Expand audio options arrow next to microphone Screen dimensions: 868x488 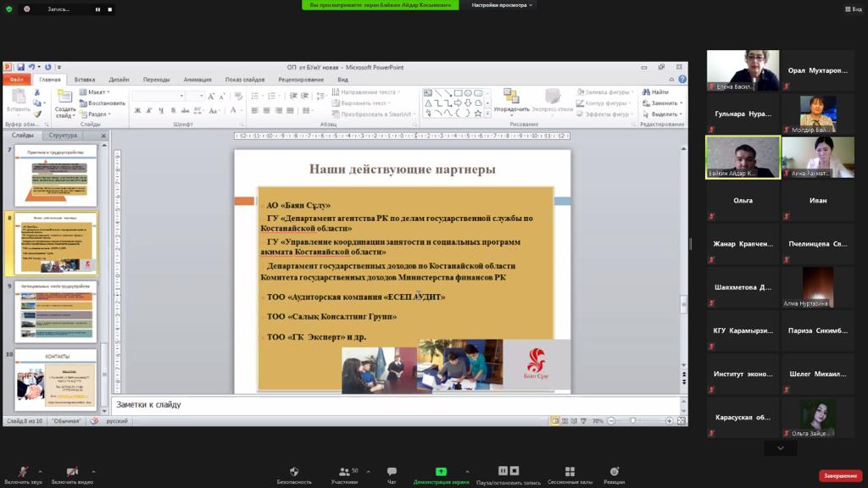(40, 471)
